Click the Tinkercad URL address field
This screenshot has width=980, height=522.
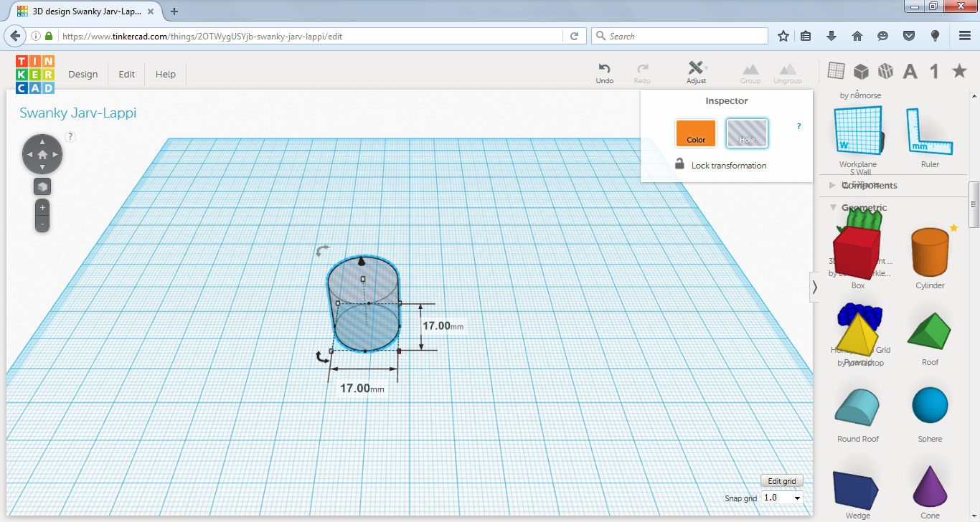pos(312,36)
